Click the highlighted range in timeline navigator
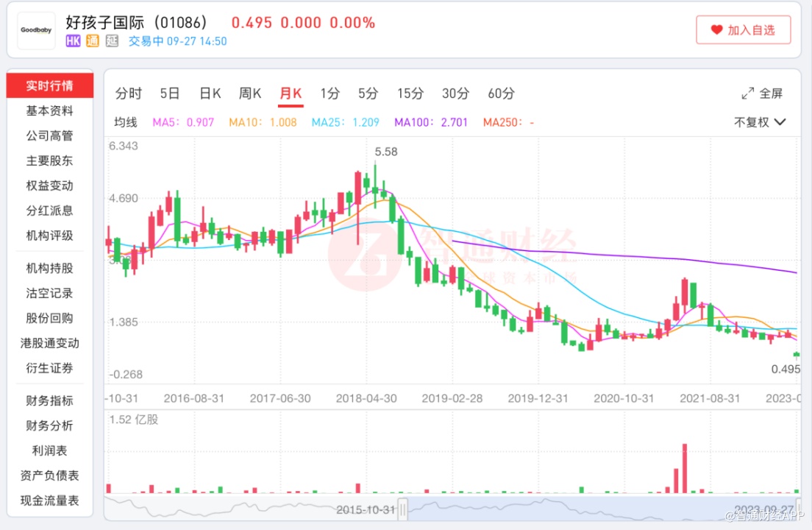 point(601,508)
